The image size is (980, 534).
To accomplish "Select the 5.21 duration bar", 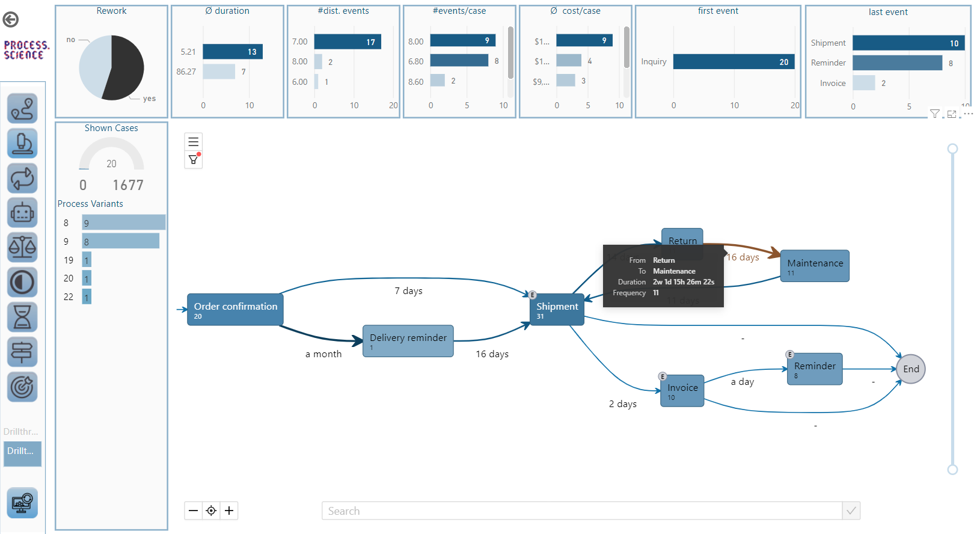I will (x=233, y=52).
